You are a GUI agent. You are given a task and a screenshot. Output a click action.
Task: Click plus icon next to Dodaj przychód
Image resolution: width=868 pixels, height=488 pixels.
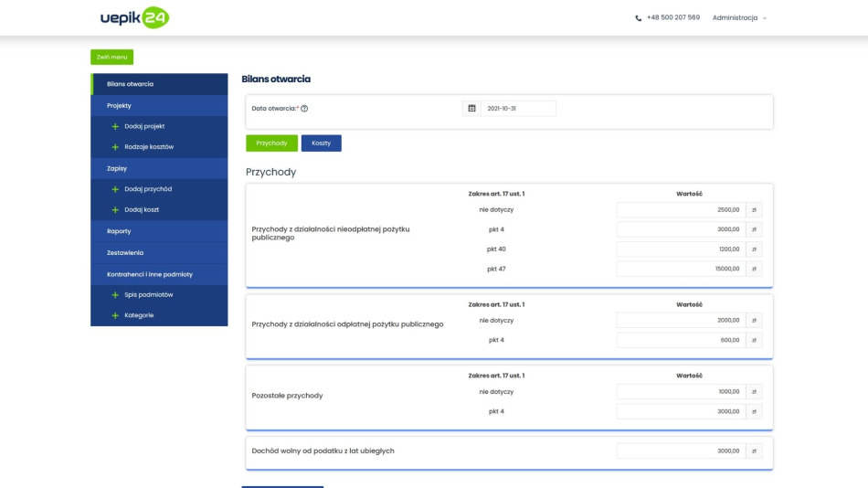click(115, 189)
